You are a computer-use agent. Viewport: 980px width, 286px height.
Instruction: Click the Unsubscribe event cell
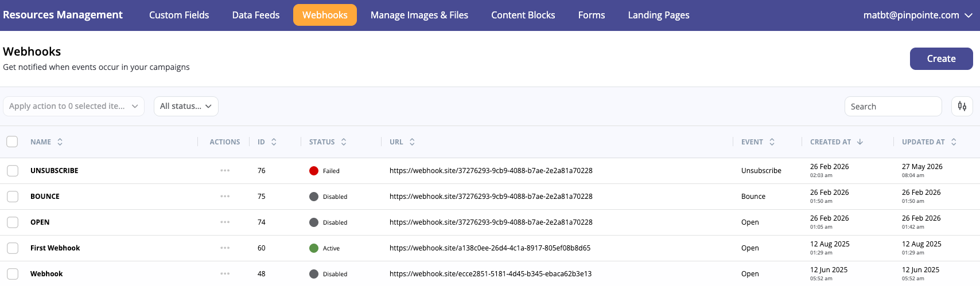(761, 171)
